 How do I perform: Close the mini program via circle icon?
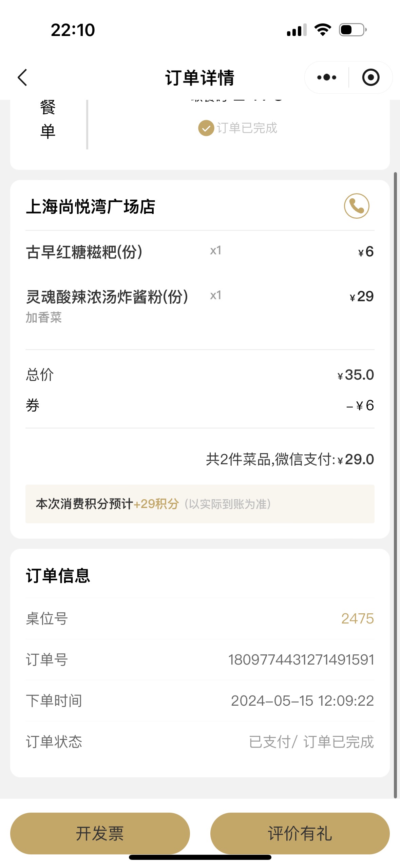coord(370,77)
